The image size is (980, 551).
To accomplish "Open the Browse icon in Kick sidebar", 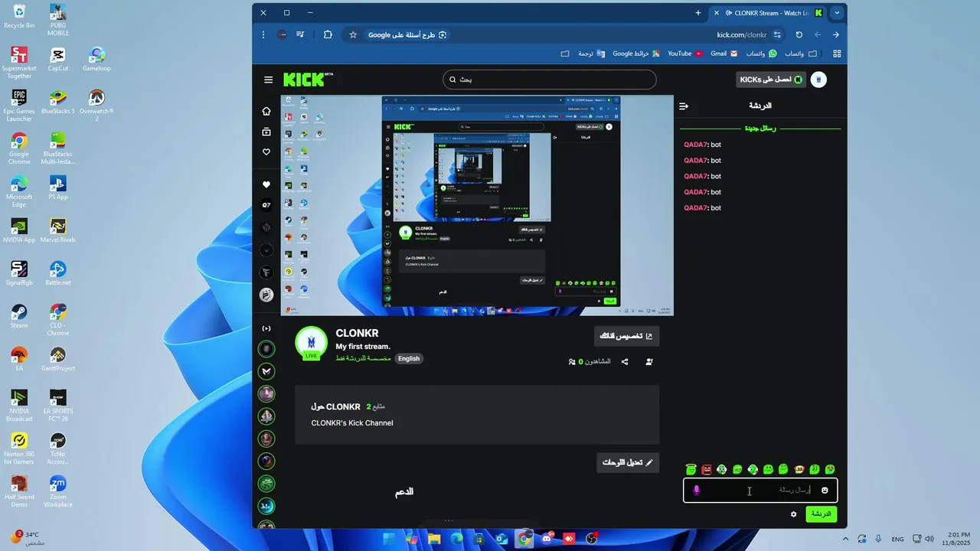I will pyautogui.click(x=266, y=132).
